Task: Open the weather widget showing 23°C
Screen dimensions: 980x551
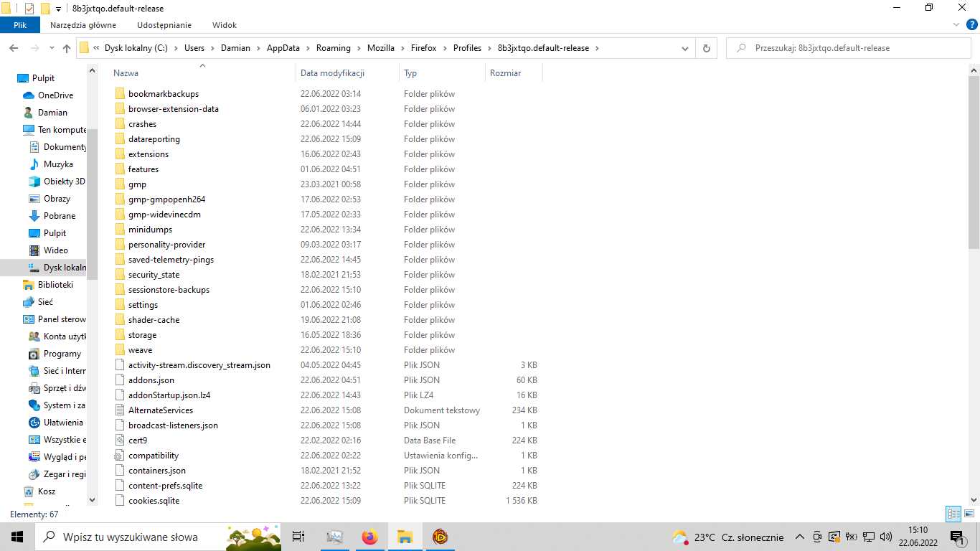Action: [x=727, y=537]
